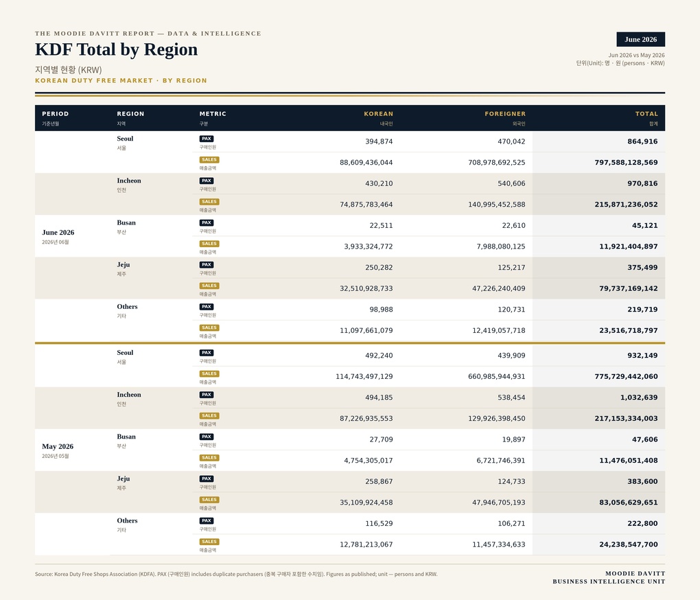Click total 23,516,718,797
This screenshot has width=700, height=600.
(x=628, y=330)
